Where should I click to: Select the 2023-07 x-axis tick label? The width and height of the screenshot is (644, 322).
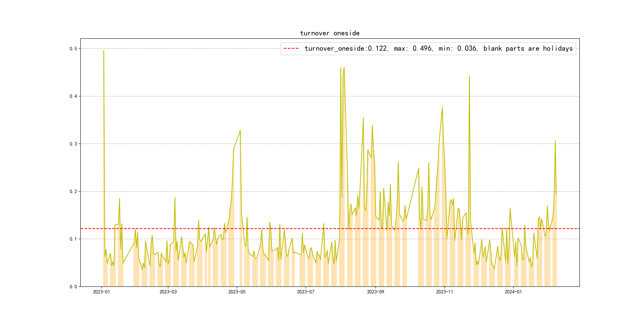coord(306,292)
